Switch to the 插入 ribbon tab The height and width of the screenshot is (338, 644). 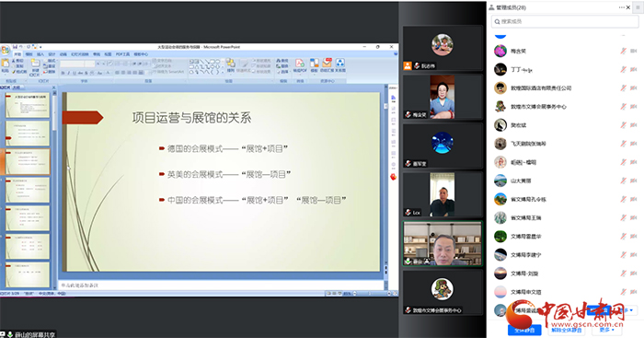click(x=40, y=54)
